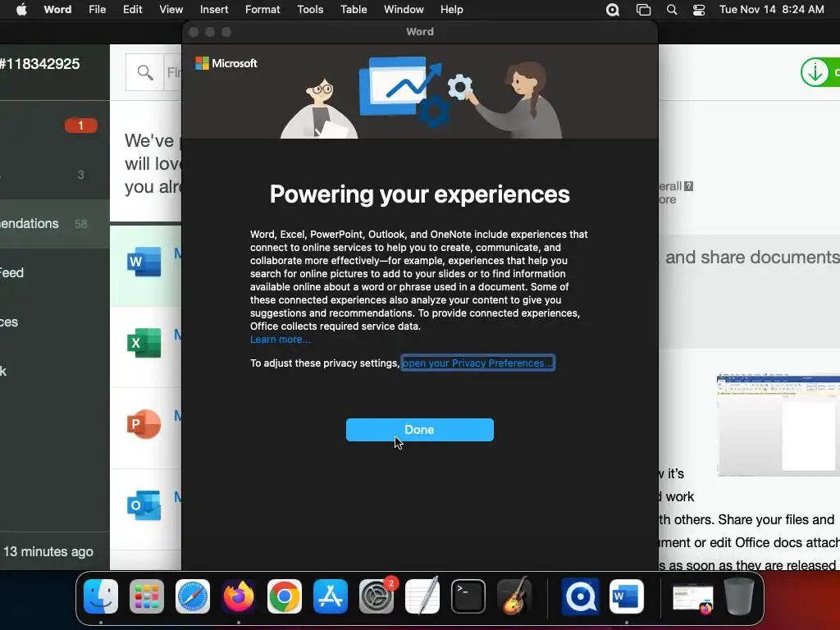Click the date and time in menu bar
840x630 pixels.
(771, 10)
